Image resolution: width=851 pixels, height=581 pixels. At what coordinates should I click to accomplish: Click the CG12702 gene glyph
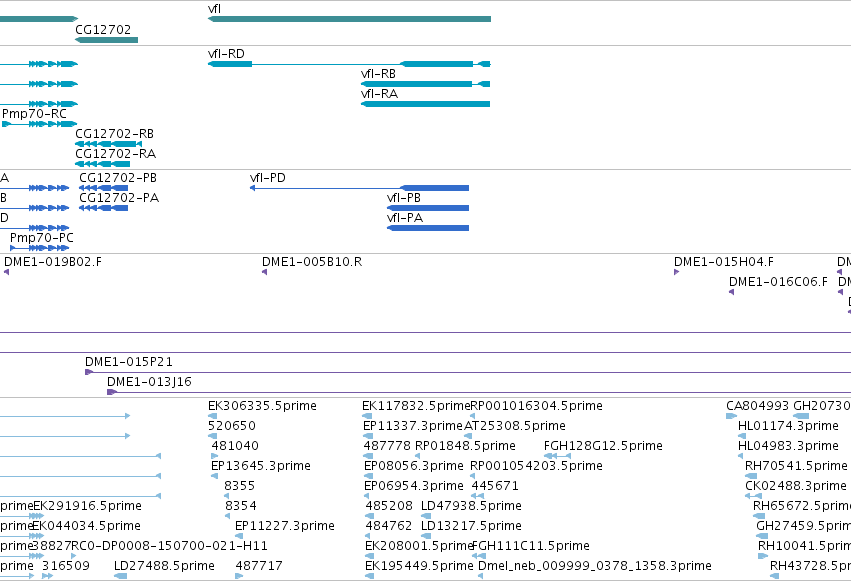[106, 40]
